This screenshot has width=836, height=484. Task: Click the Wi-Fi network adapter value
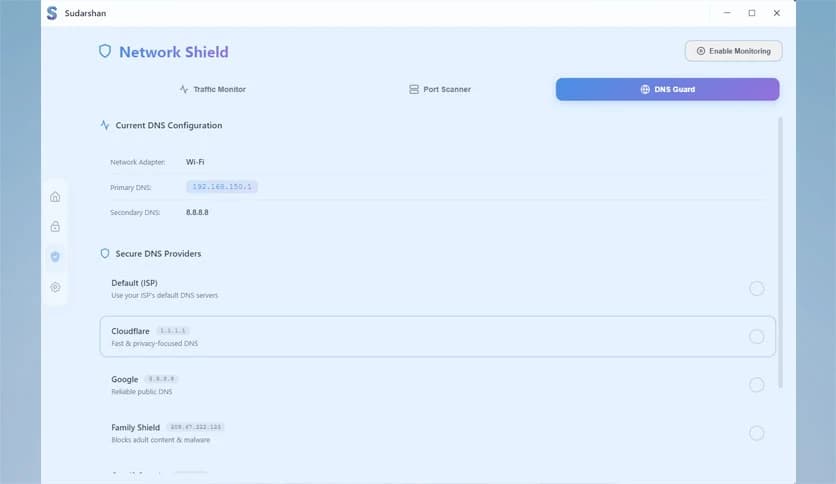(x=195, y=162)
